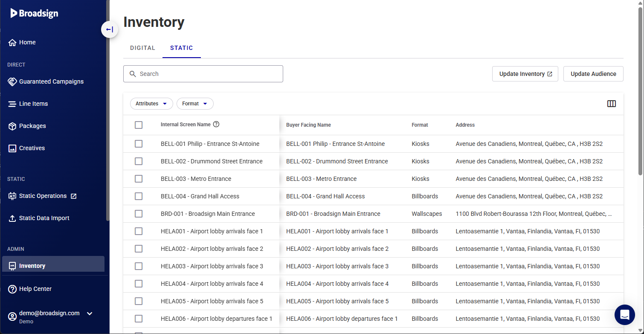The width and height of the screenshot is (644, 334).
Task: Click the Creatives image icon
Action: pyautogui.click(x=12, y=148)
